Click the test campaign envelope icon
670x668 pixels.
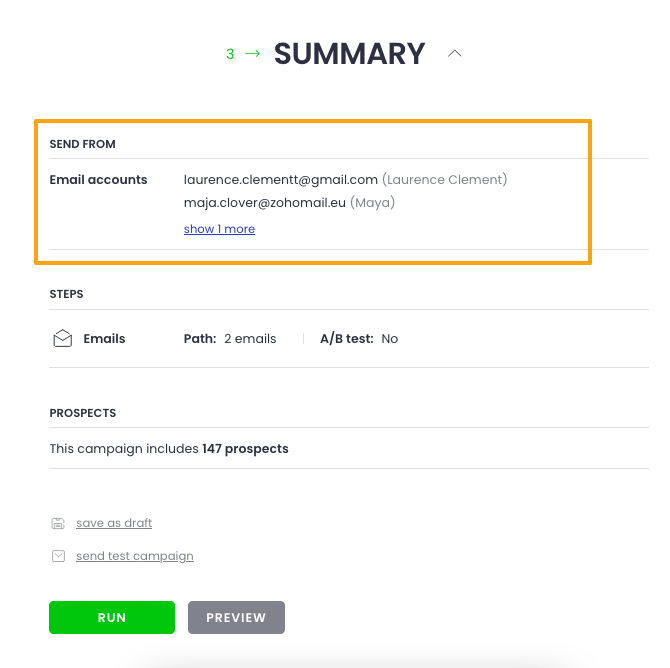click(58, 556)
